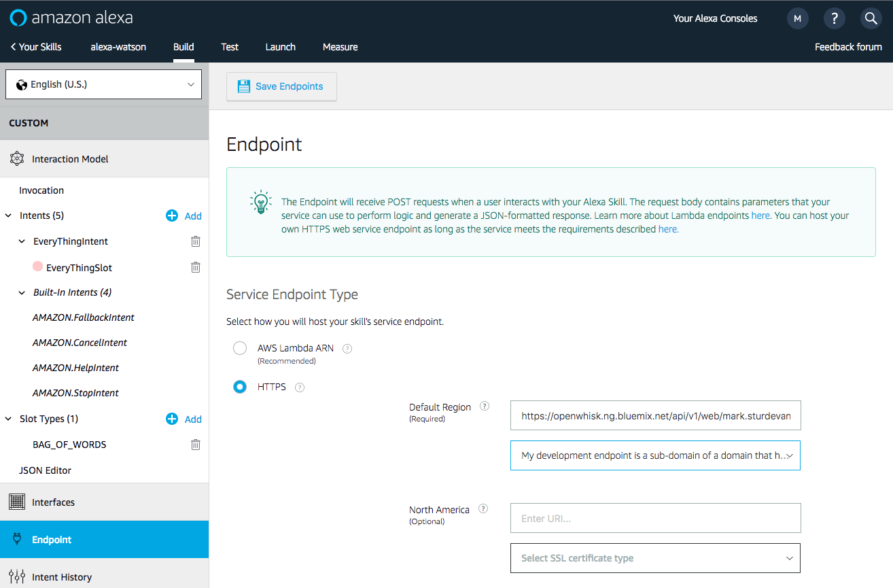This screenshot has height=588, width=893.
Task: Click the plus icon to add a slot type
Action: (172, 419)
